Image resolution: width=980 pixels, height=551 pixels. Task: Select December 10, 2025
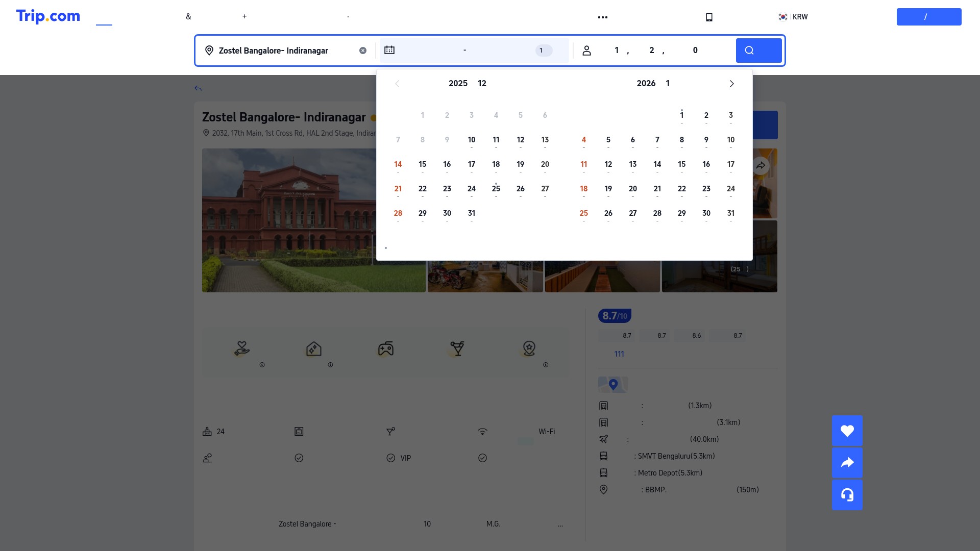[x=472, y=140]
